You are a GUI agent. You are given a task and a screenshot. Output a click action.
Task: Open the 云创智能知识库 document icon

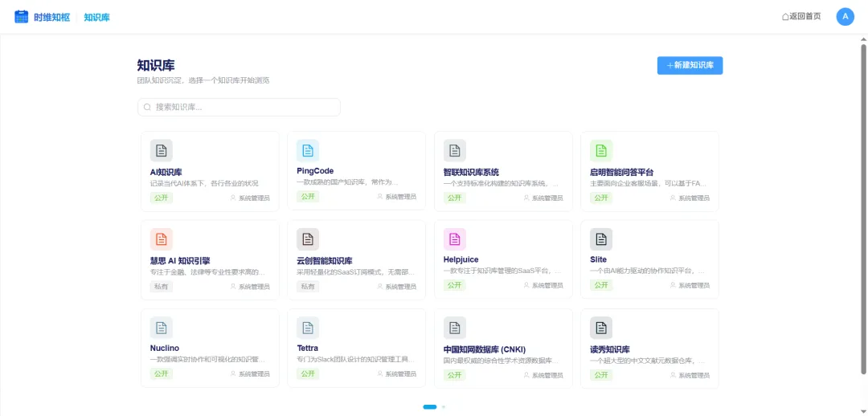[x=308, y=239]
